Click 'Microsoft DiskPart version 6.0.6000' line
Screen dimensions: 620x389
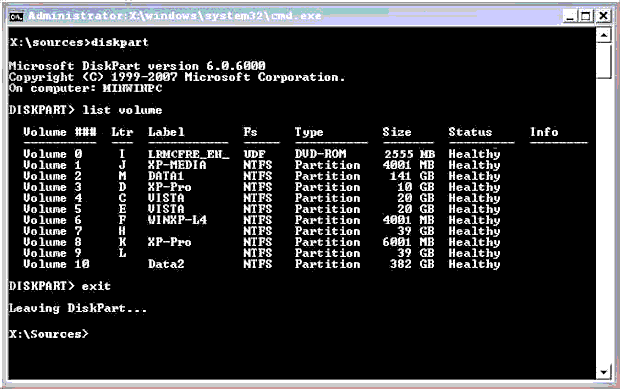(x=137, y=66)
